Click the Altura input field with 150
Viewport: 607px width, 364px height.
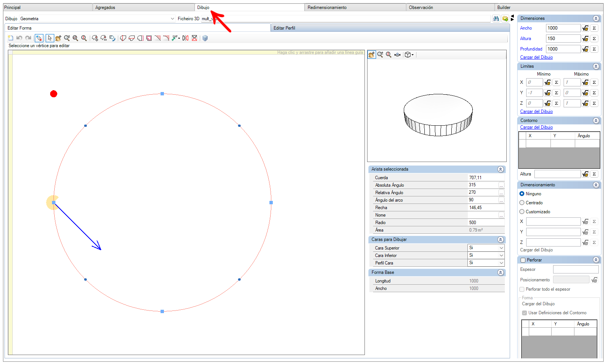pyautogui.click(x=563, y=39)
